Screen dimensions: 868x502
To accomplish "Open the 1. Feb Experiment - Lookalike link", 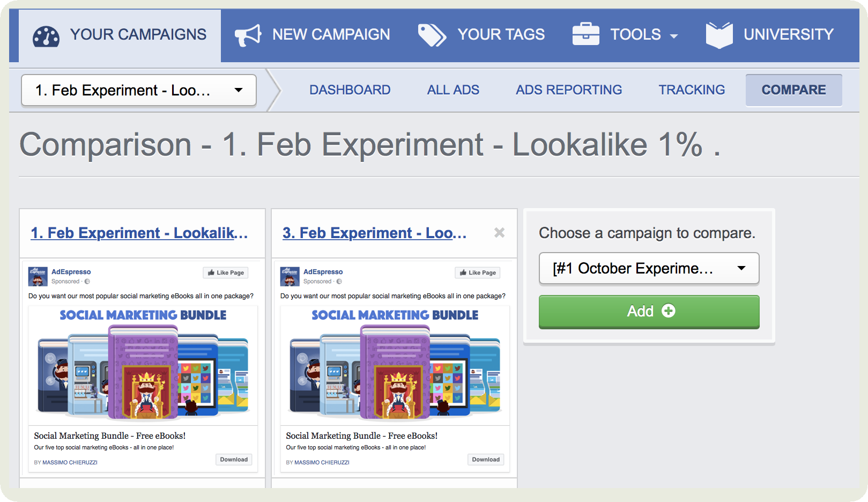I will point(139,233).
